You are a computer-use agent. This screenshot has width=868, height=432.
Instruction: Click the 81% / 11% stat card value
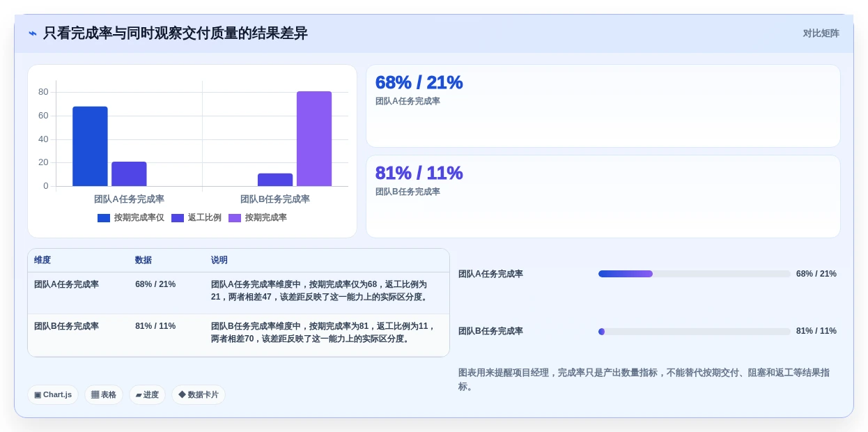(x=419, y=173)
